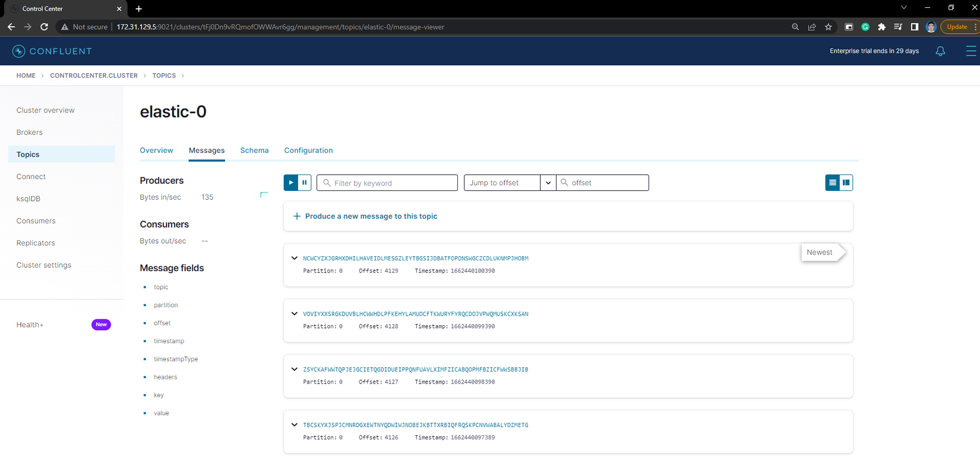980x459 pixels.
Task: Reload the Control Center page
Action: (x=44, y=27)
